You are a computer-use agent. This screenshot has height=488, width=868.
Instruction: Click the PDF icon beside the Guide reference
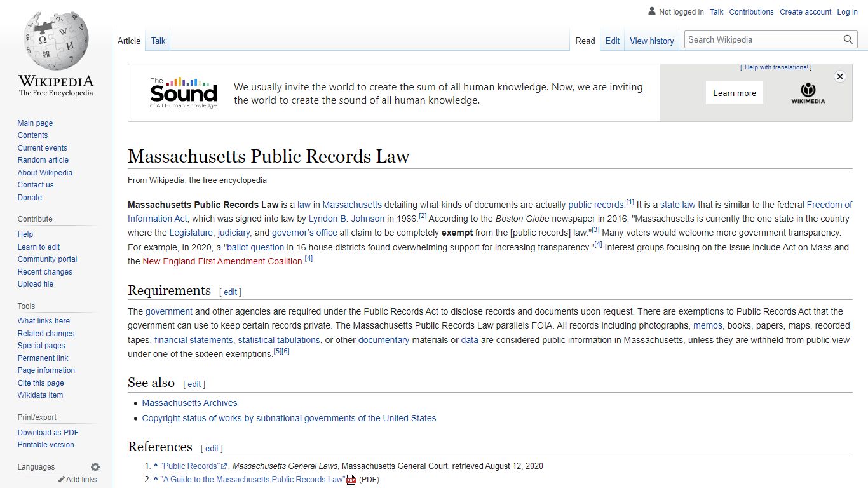(351, 480)
